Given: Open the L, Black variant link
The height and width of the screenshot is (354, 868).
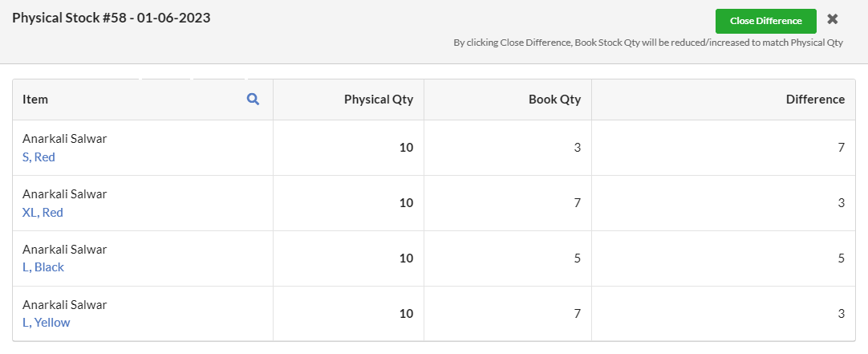Looking at the screenshot, I should 43,267.
